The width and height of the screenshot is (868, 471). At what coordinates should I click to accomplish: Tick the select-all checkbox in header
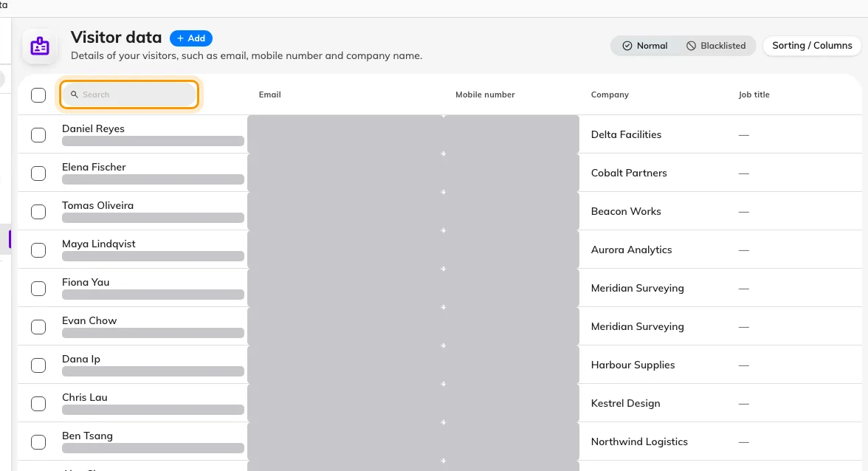tap(38, 95)
